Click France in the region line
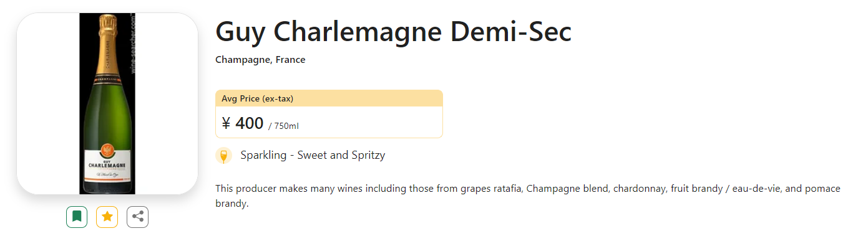The height and width of the screenshot is (241, 868). pyautogui.click(x=290, y=60)
